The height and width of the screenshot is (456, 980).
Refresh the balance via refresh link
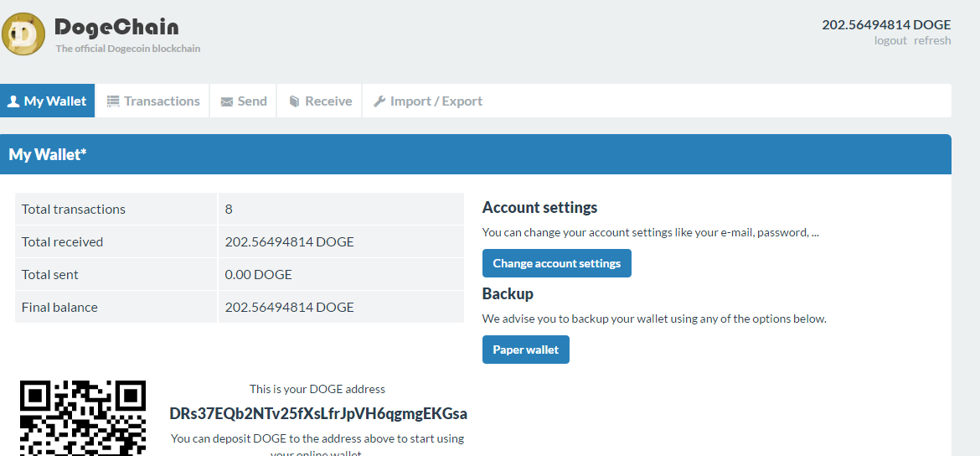(x=932, y=41)
